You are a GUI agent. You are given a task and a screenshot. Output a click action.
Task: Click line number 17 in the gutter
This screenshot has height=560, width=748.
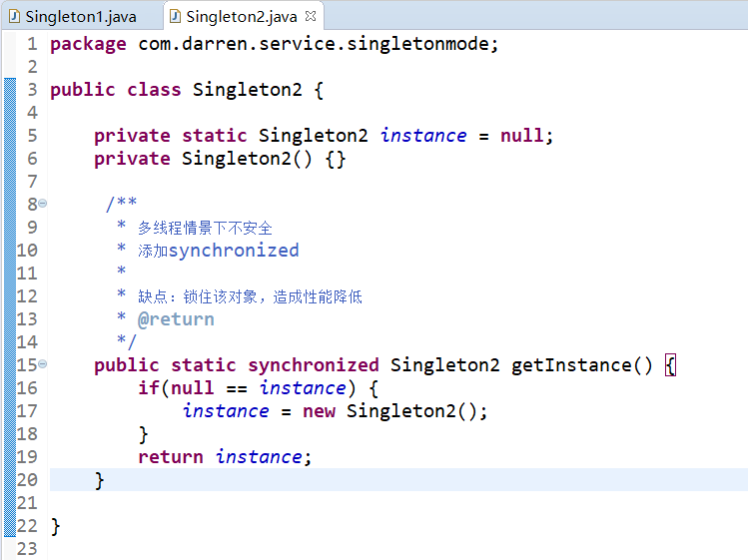(27, 411)
